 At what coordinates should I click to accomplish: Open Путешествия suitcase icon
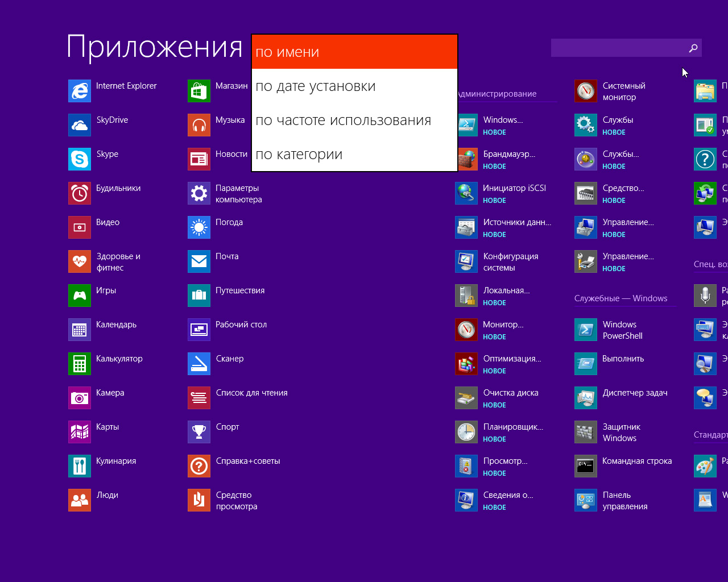click(x=199, y=296)
